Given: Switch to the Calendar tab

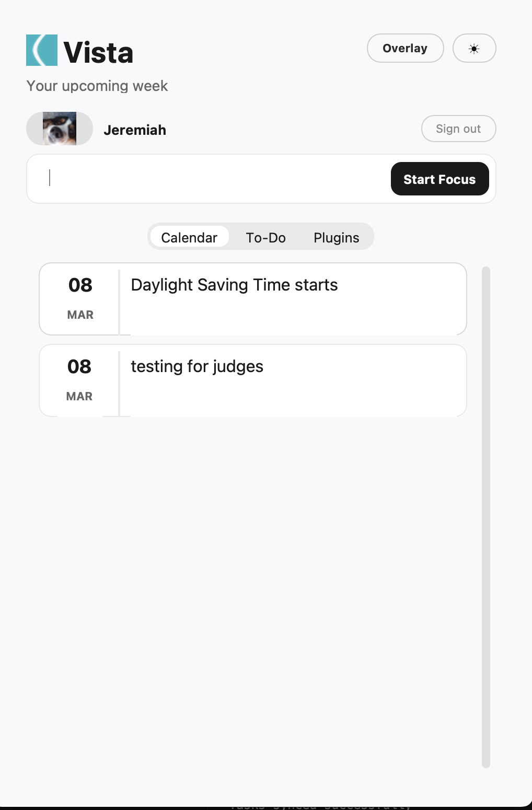Looking at the screenshot, I should click(189, 237).
